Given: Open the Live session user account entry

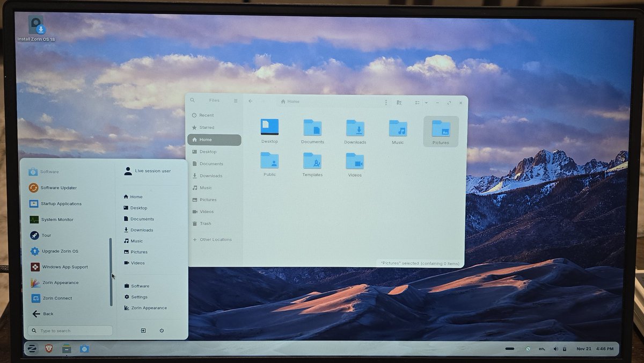Looking at the screenshot, I should (x=147, y=171).
